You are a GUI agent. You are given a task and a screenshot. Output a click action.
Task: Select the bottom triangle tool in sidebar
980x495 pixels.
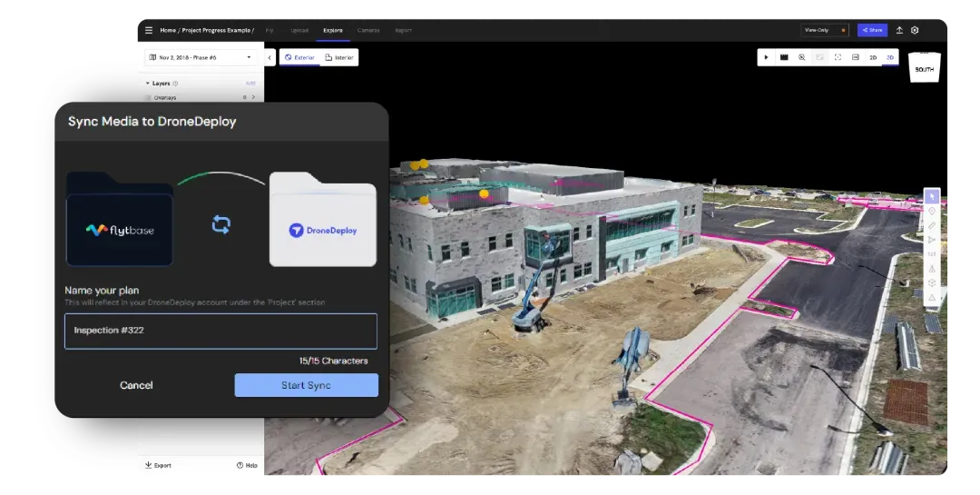pyautogui.click(x=931, y=297)
